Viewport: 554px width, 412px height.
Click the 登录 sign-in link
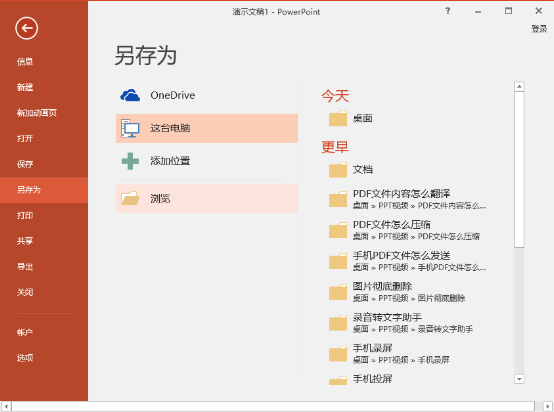point(539,29)
